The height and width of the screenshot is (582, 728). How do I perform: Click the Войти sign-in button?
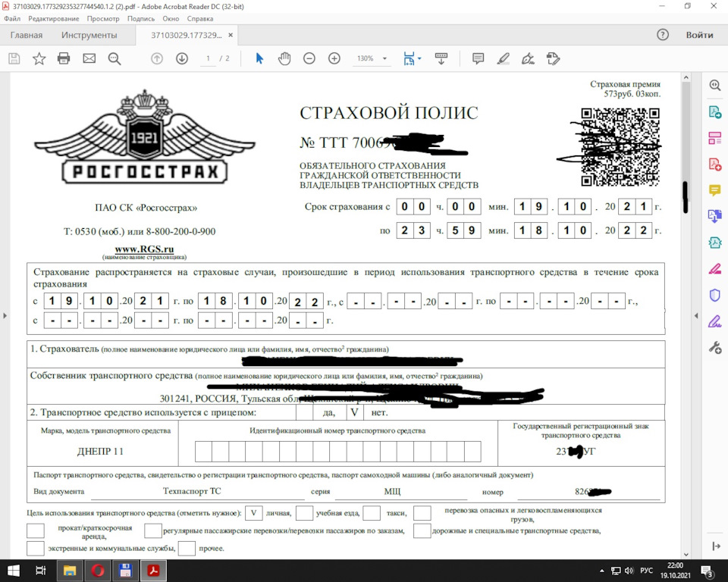(698, 35)
